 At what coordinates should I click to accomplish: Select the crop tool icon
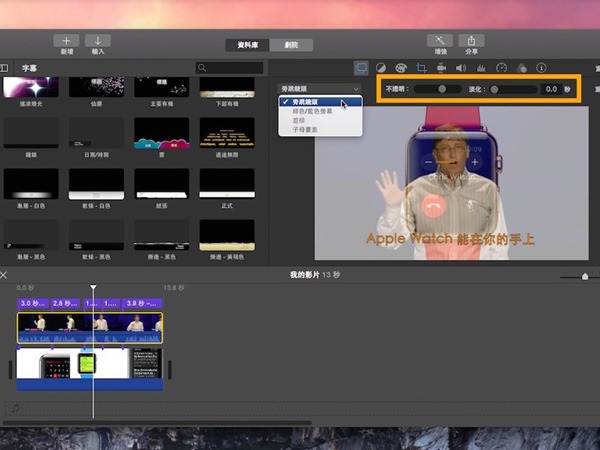(421, 68)
